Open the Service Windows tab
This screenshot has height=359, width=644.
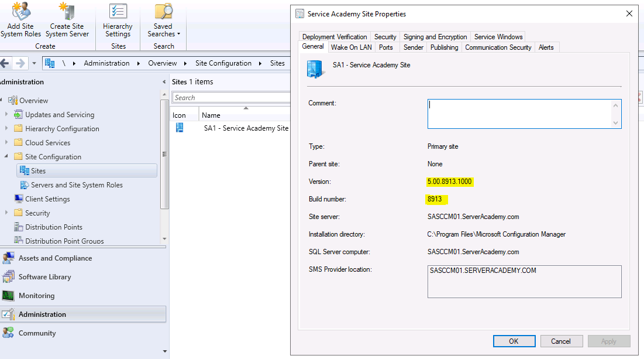(498, 37)
